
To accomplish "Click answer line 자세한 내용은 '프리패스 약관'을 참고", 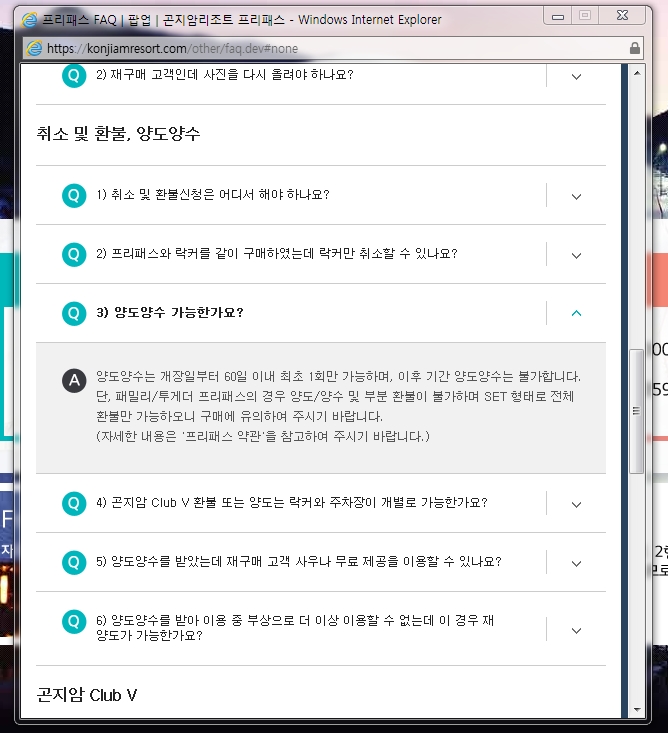I will (x=263, y=436).
